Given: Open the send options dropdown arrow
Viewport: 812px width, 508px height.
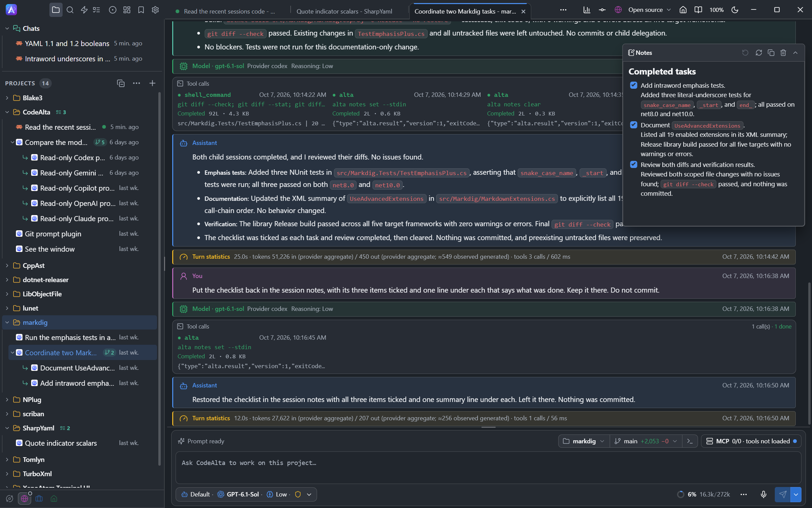Looking at the screenshot, I should point(796,494).
